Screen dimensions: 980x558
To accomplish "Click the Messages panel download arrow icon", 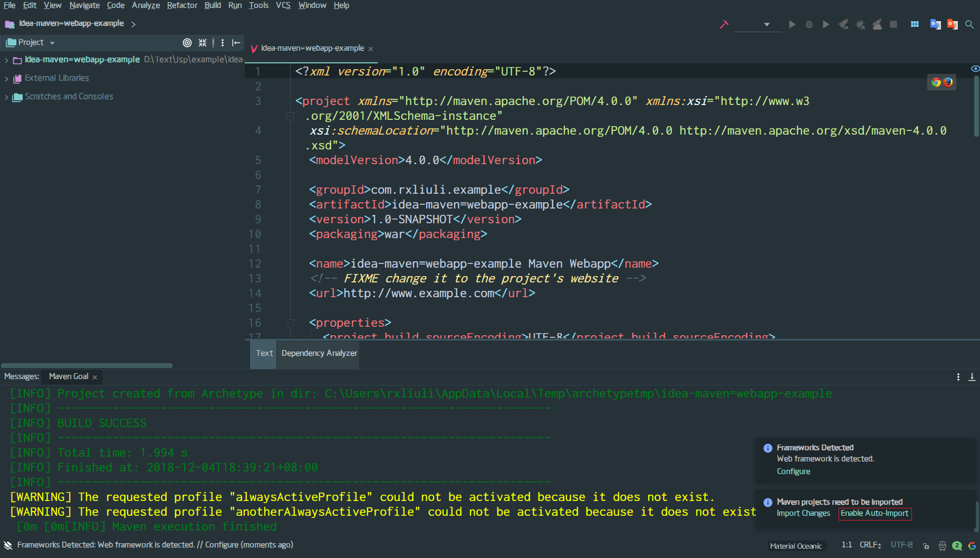I will coord(972,377).
